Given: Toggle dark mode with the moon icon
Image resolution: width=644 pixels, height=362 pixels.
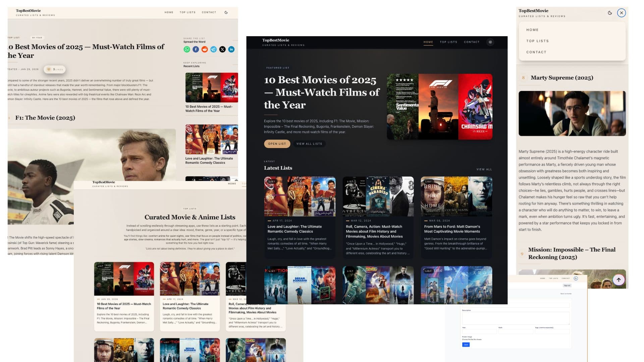Looking at the screenshot, I should click(x=226, y=12).
